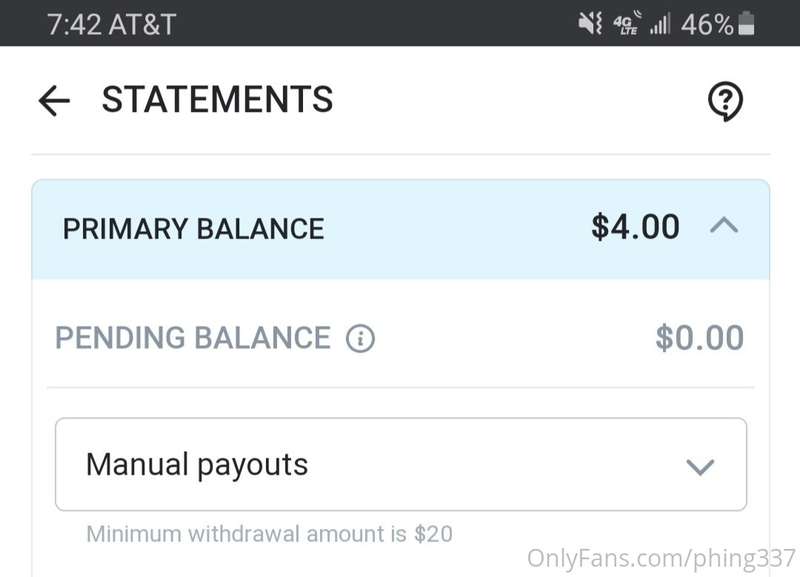Tap the muted sound status icon
The image size is (800, 577).
(590, 24)
